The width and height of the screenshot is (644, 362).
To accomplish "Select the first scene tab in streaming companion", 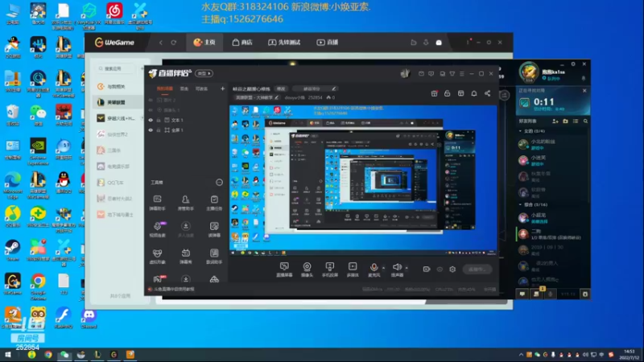I will [x=165, y=88].
